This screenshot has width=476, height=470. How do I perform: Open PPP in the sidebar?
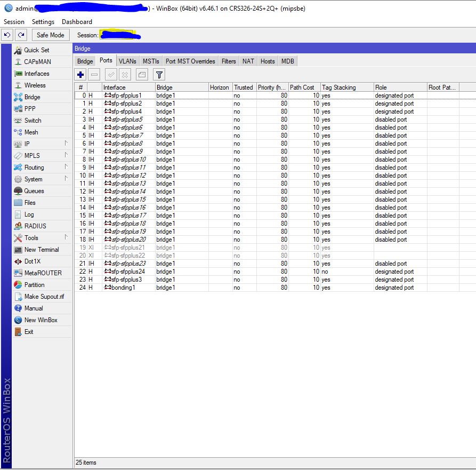(x=42, y=109)
